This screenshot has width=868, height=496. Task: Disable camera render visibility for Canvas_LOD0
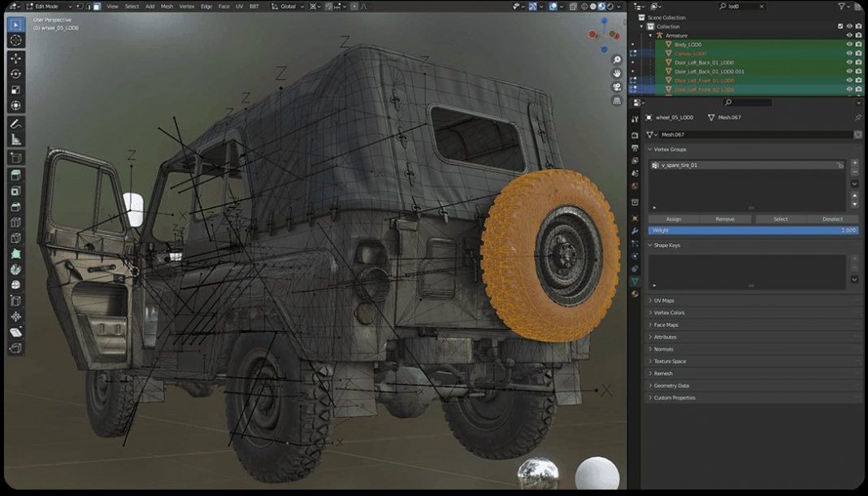coord(857,53)
